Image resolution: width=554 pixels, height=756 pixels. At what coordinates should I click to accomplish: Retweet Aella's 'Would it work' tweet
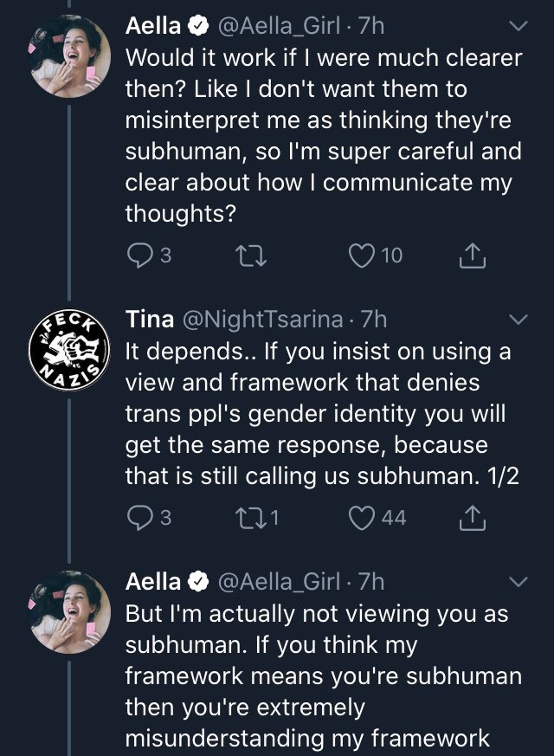click(250, 255)
